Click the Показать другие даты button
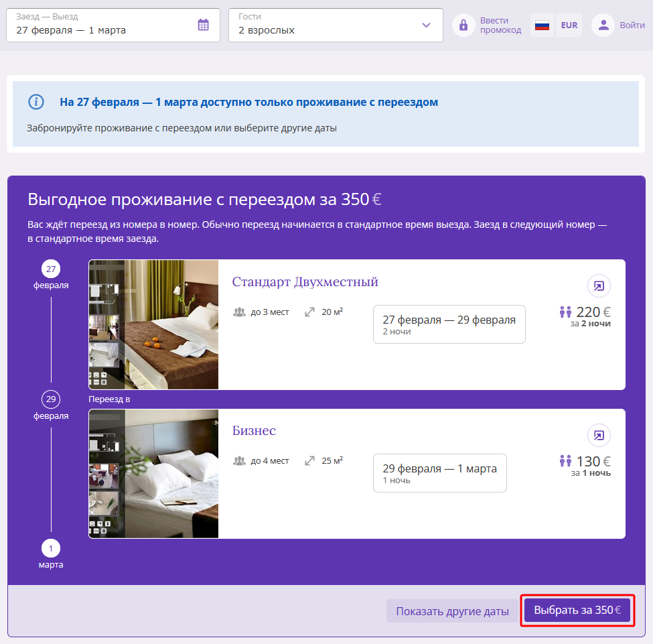Image resolution: width=653 pixels, height=644 pixels. (452, 611)
